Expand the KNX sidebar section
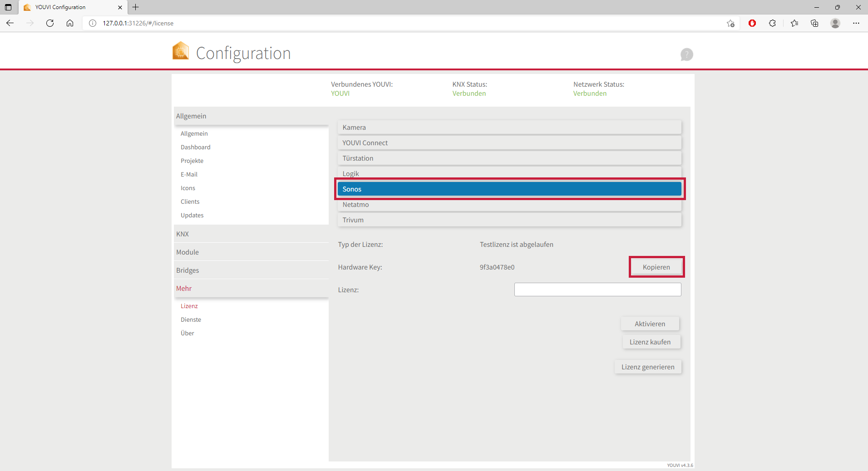The image size is (868, 471). 251,234
